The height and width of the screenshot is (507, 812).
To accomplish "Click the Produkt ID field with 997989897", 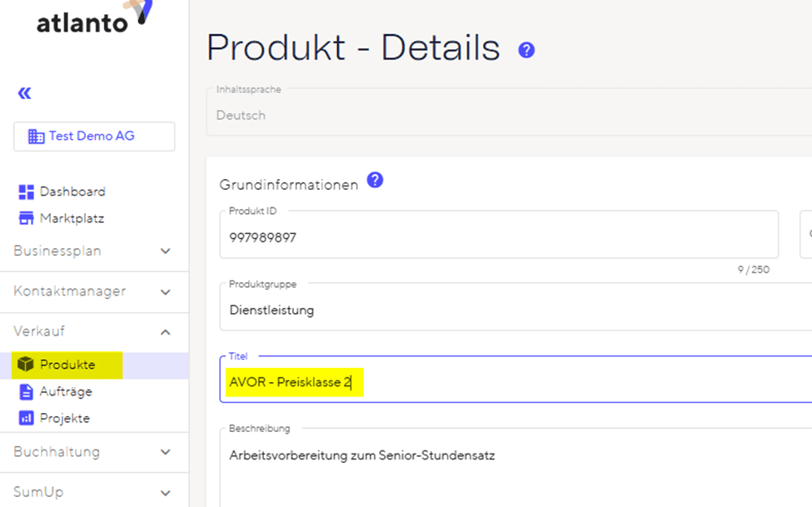I will coord(499,234).
